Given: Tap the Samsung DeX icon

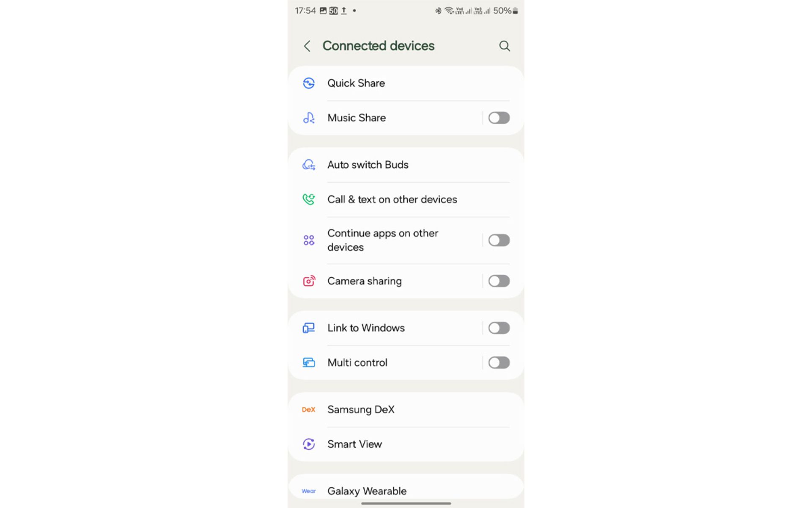Looking at the screenshot, I should tap(309, 410).
